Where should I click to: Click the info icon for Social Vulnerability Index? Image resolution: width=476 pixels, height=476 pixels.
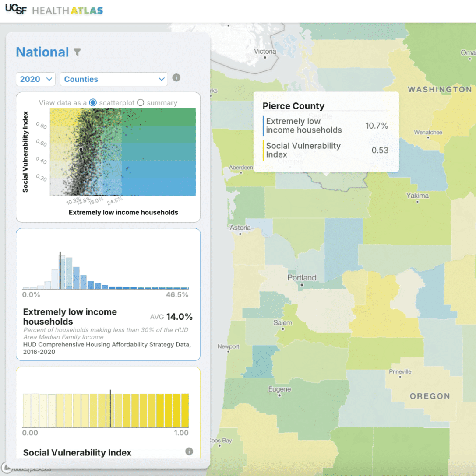tap(189, 451)
